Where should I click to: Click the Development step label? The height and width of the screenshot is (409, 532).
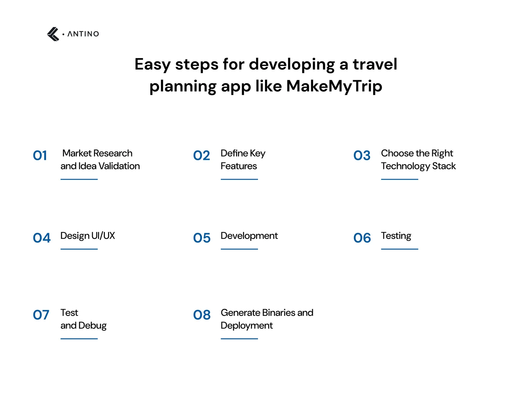(249, 236)
